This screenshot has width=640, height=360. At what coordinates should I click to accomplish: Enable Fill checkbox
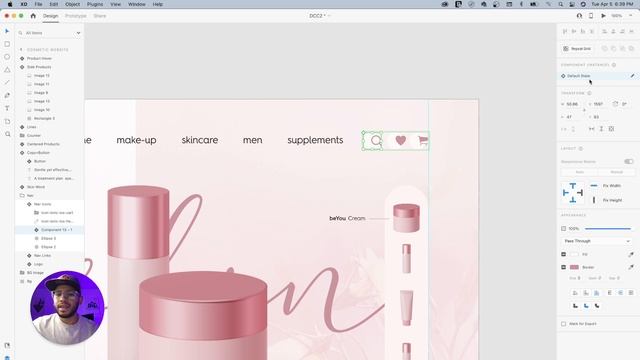pos(563,254)
